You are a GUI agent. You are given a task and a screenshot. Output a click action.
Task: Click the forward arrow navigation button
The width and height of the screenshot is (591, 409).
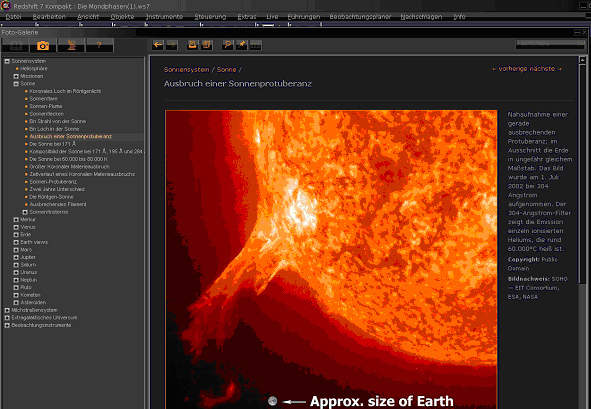[x=171, y=45]
